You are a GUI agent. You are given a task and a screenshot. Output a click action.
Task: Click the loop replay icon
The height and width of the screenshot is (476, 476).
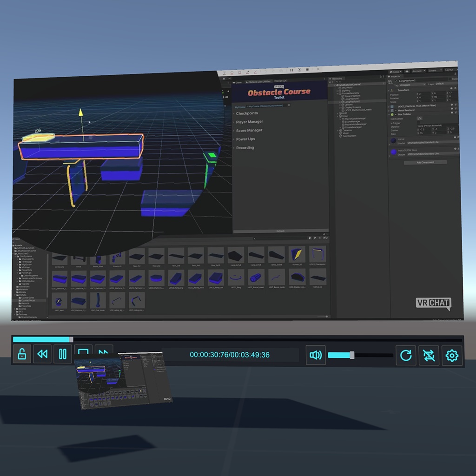406,355
